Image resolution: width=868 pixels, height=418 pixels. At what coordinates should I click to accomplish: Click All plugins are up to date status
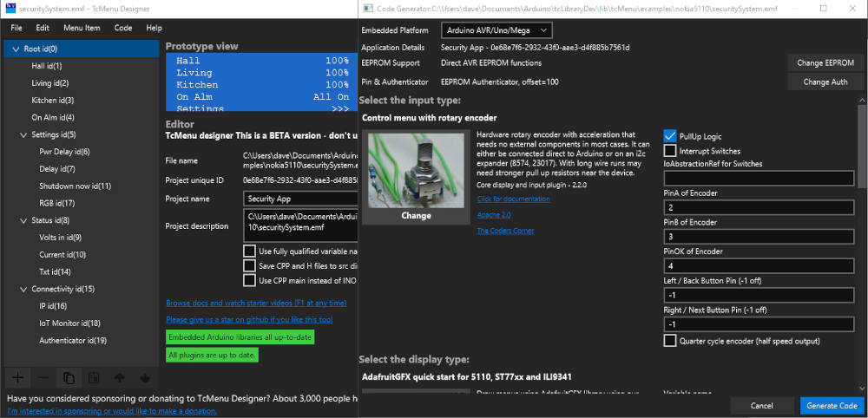212,355
